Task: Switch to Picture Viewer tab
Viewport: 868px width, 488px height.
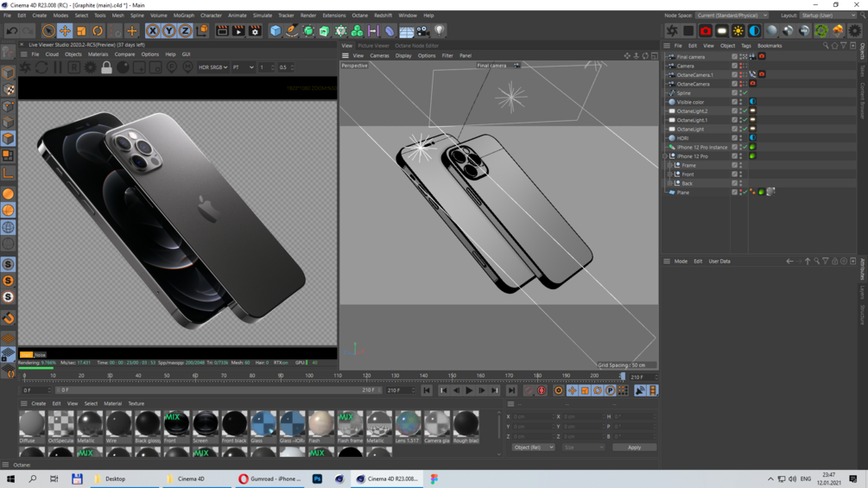Action: click(x=373, y=46)
